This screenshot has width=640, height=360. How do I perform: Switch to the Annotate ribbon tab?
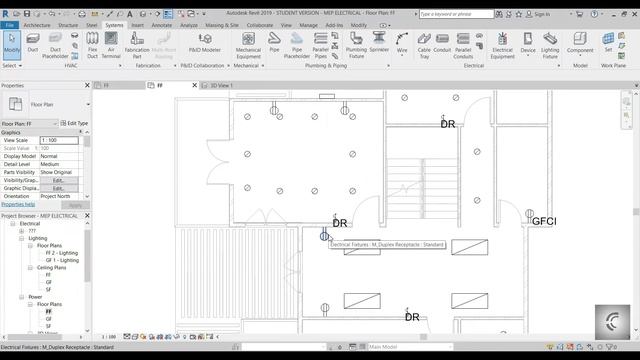tap(162, 25)
